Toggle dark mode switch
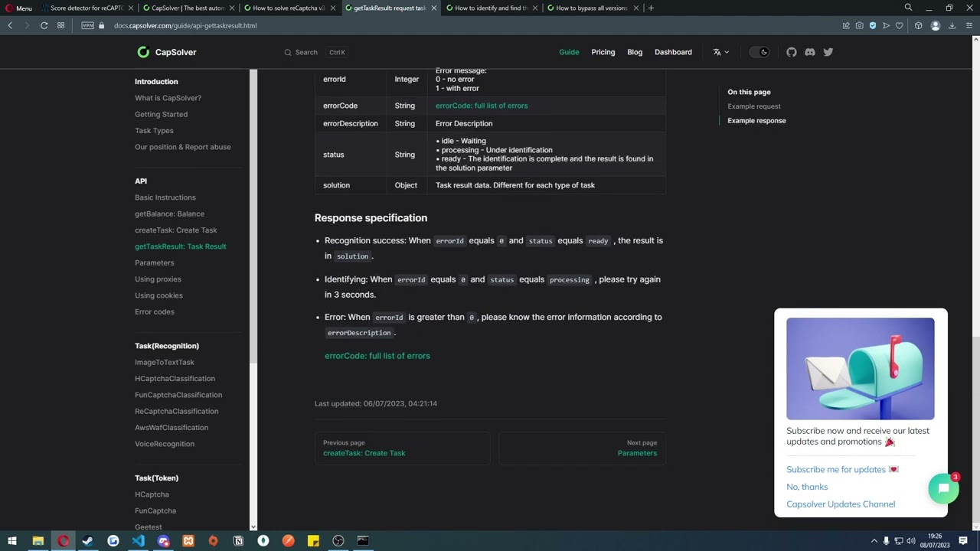This screenshot has width=980, height=551. click(x=759, y=52)
